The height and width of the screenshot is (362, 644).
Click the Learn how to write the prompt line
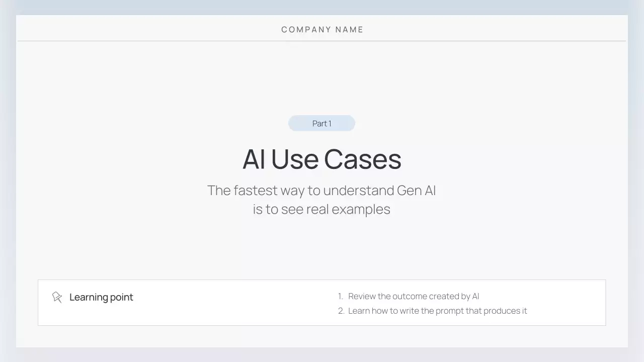(x=437, y=311)
